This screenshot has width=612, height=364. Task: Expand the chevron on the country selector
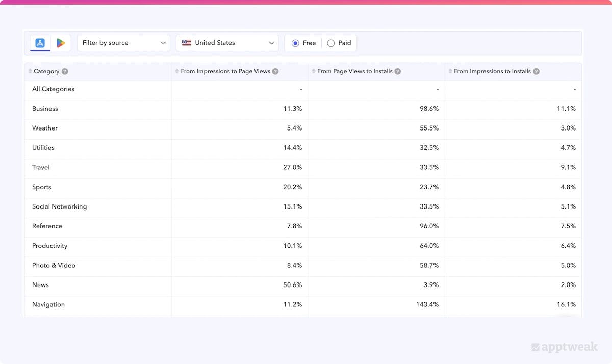(x=271, y=43)
